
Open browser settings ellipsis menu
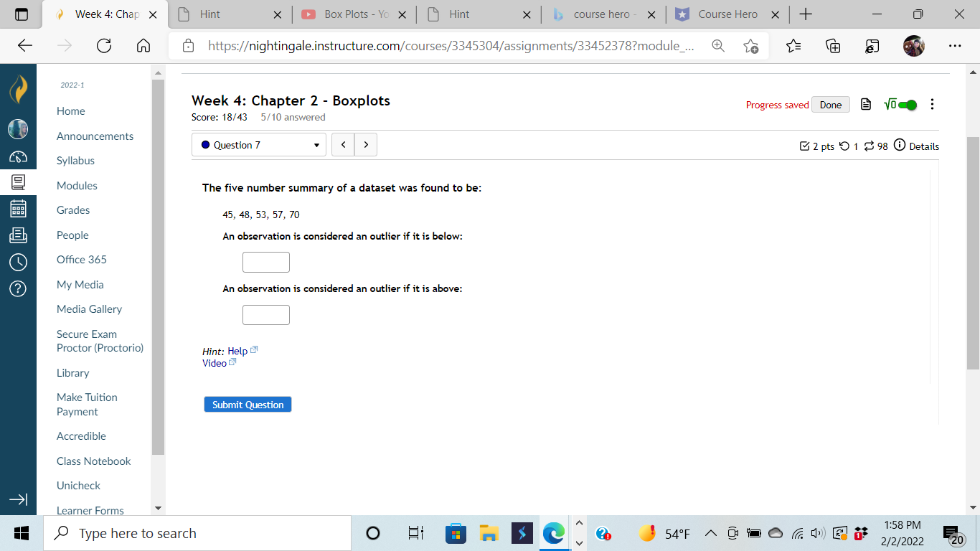coord(955,46)
